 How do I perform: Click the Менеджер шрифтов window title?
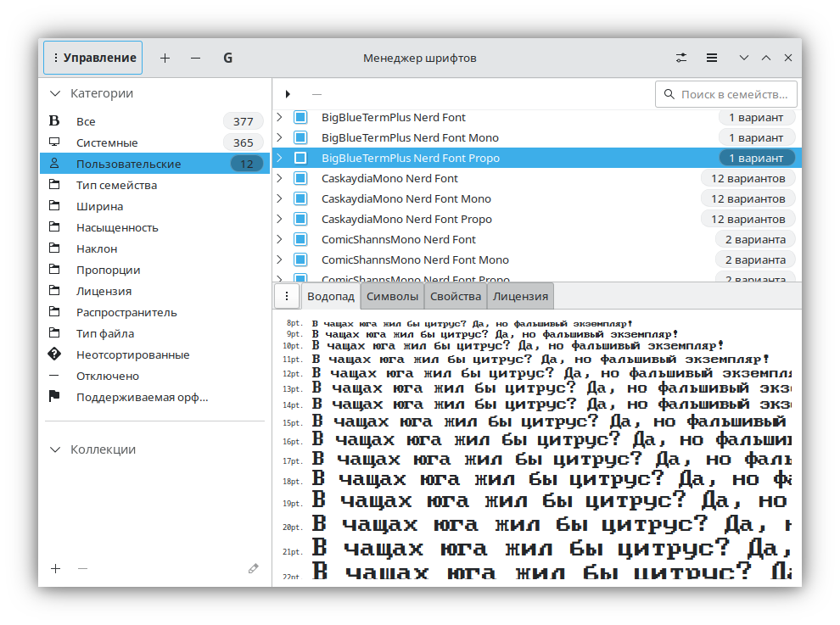click(x=419, y=58)
